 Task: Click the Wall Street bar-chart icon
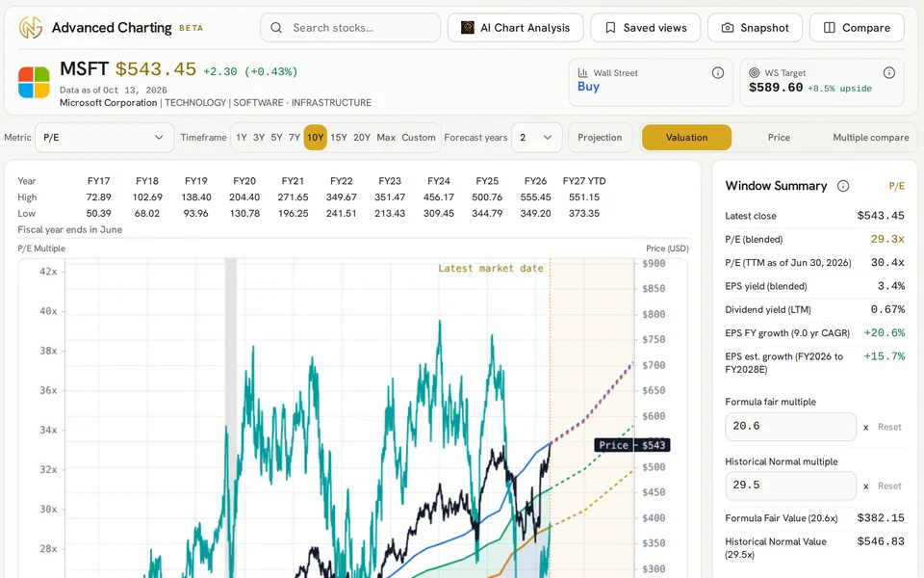pyautogui.click(x=583, y=72)
